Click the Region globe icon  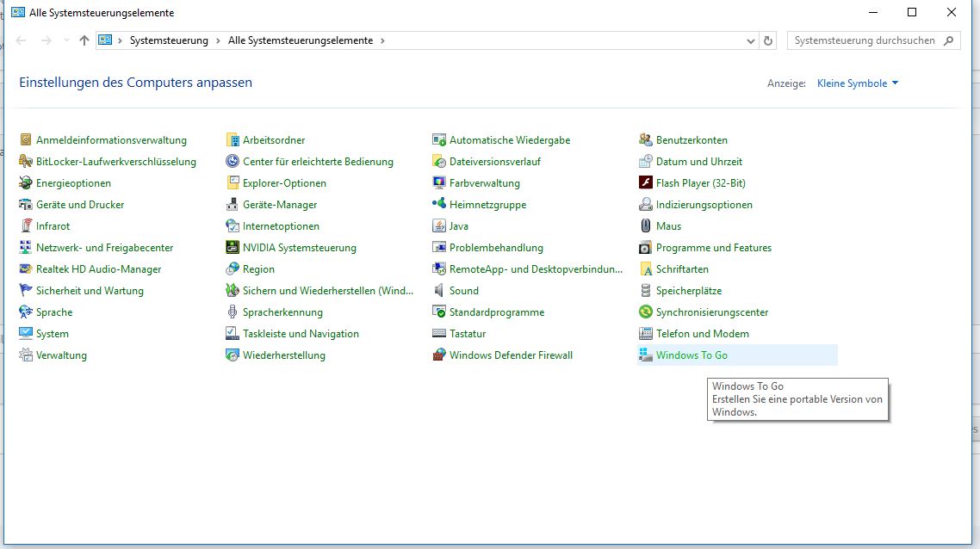click(x=233, y=269)
